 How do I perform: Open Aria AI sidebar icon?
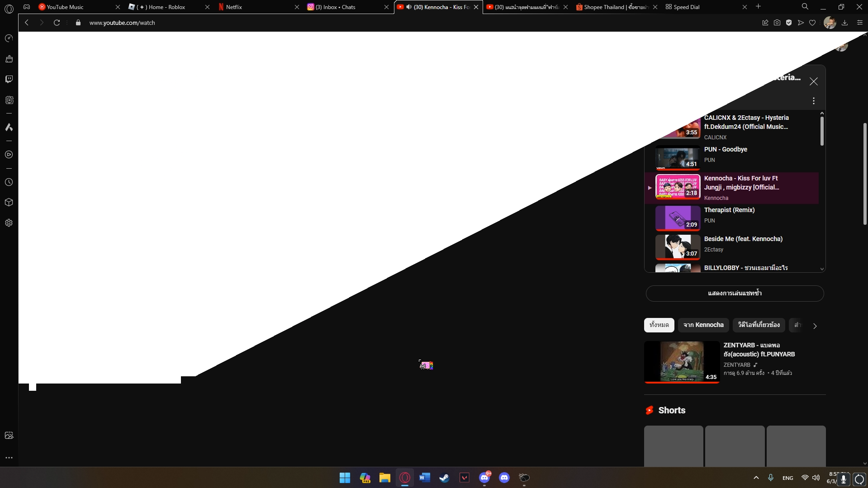coord(9,128)
